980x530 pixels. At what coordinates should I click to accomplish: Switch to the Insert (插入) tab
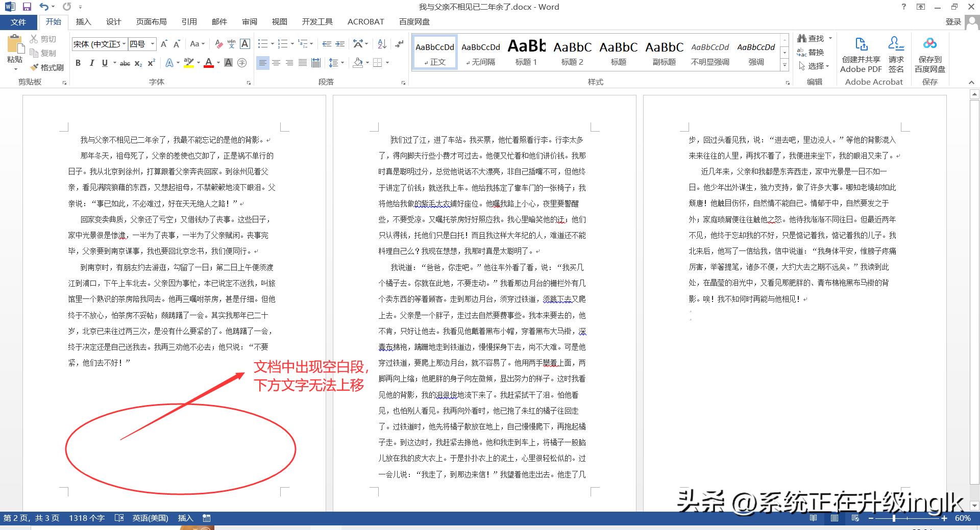pyautogui.click(x=83, y=22)
